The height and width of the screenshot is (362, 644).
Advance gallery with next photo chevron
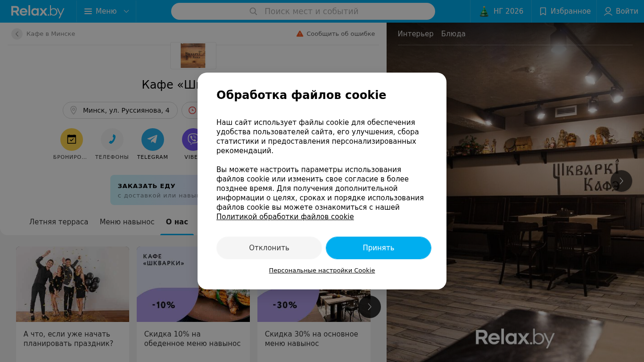[621, 181]
